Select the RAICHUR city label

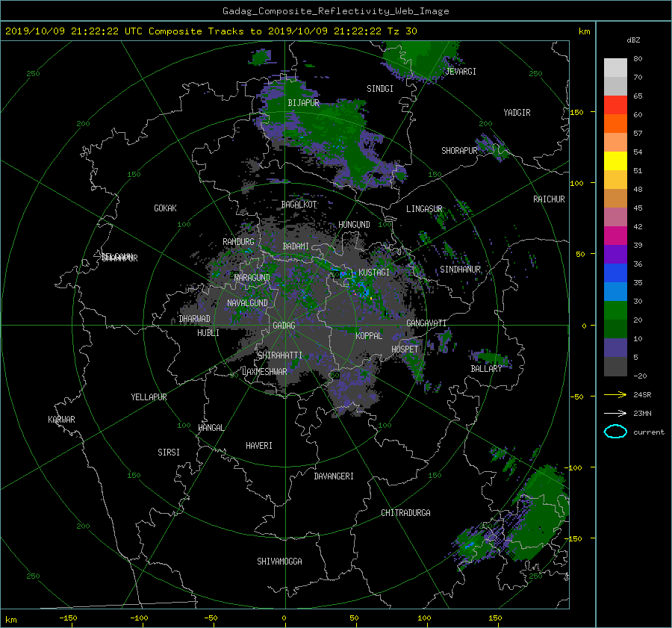click(x=549, y=199)
